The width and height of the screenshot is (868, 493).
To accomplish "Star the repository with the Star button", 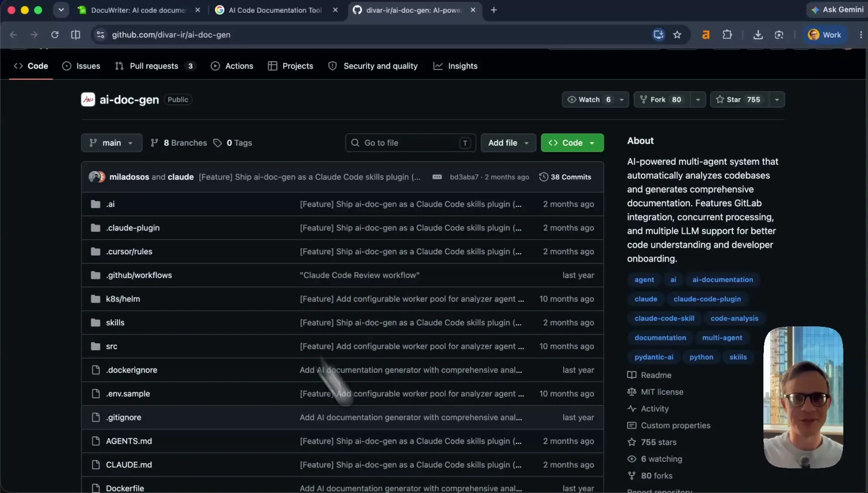I will (x=739, y=100).
